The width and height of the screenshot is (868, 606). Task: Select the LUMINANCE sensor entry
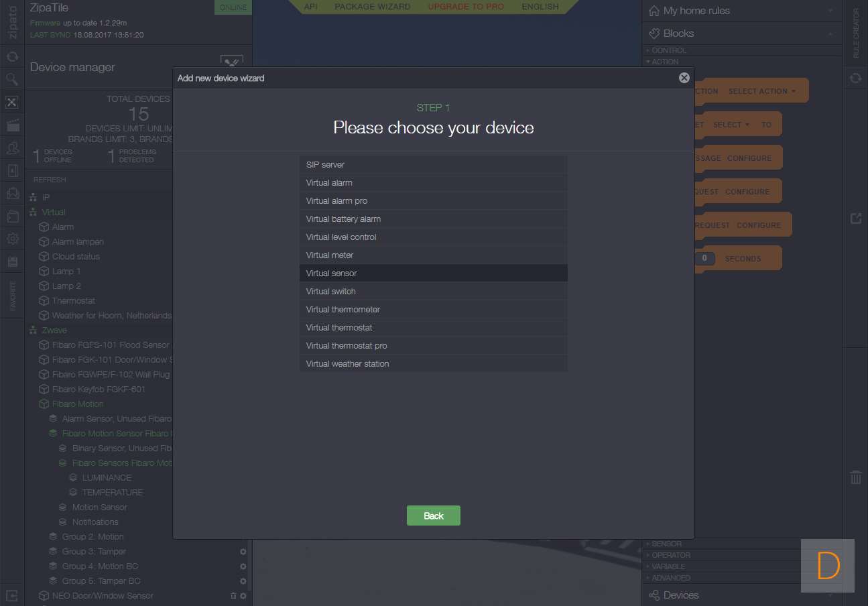[x=101, y=478]
